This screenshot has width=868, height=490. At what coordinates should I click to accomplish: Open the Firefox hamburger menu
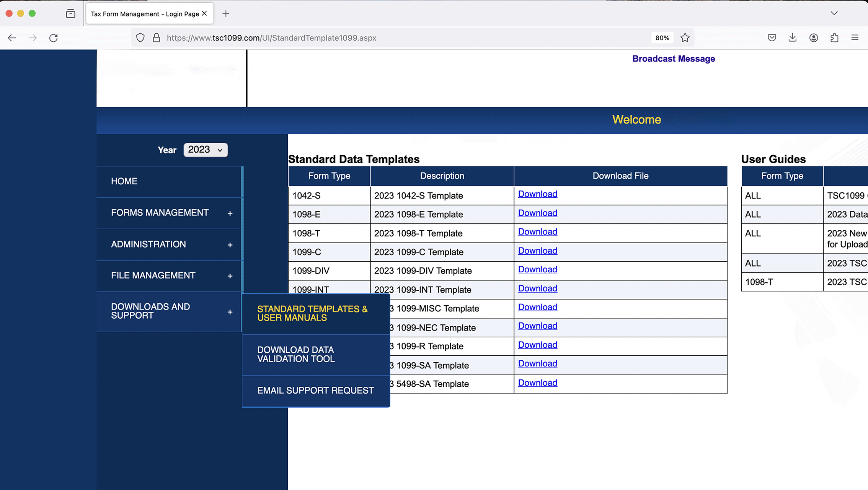click(855, 37)
